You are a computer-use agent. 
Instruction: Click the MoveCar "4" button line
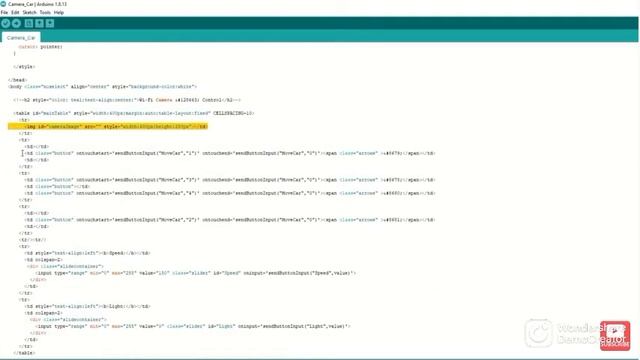coord(230,193)
